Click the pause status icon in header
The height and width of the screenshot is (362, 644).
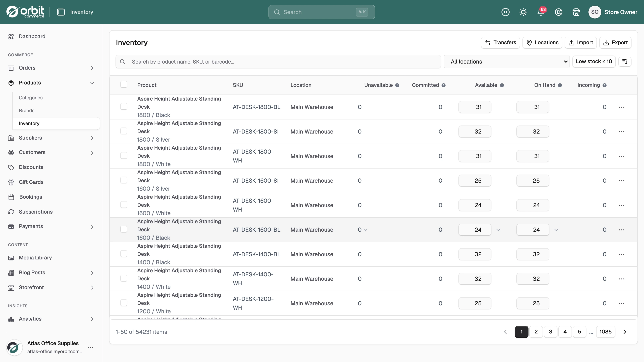505,12
